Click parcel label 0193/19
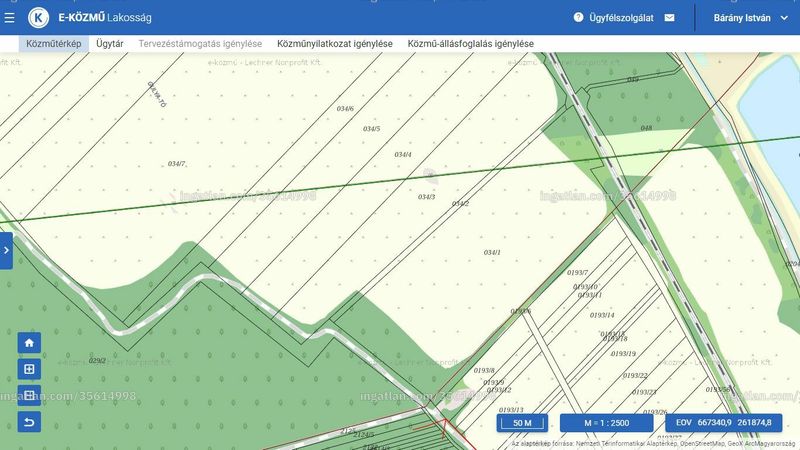800x450 pixels. click(623, 354)
